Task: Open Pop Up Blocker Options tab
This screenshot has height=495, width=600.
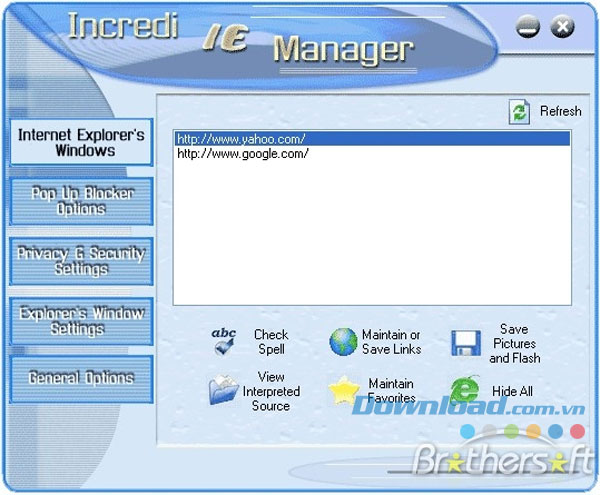Action: tap(82, 201)
